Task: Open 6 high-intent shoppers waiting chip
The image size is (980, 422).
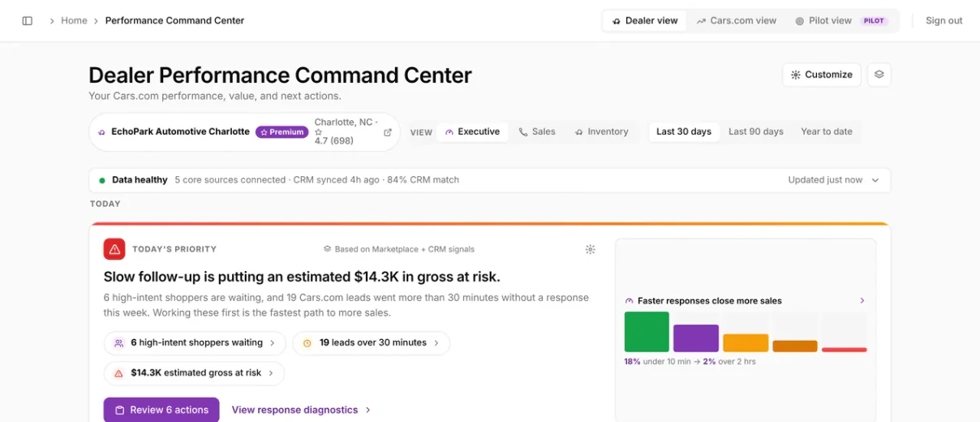Action: click(195, 343)
